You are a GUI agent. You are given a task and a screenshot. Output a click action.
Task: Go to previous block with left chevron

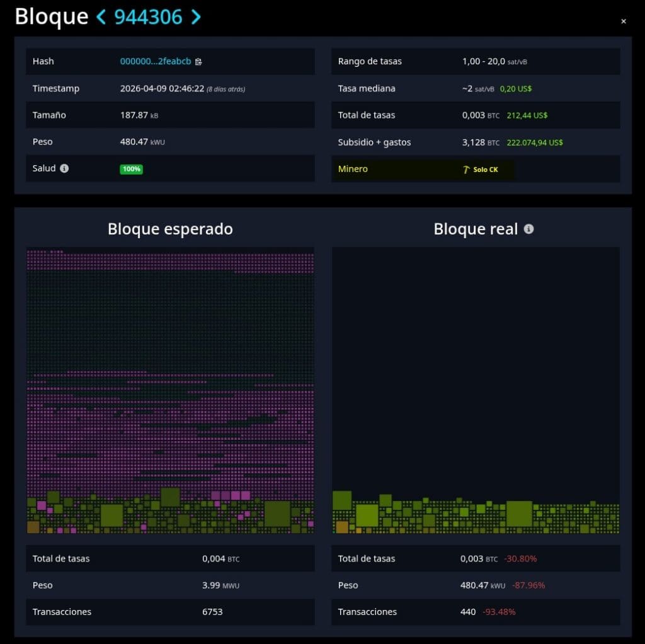tap(101, 17)
